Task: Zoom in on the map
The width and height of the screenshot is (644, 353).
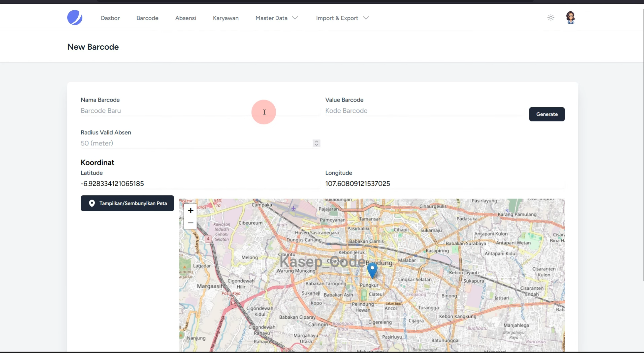Action: tap(190, 210)
